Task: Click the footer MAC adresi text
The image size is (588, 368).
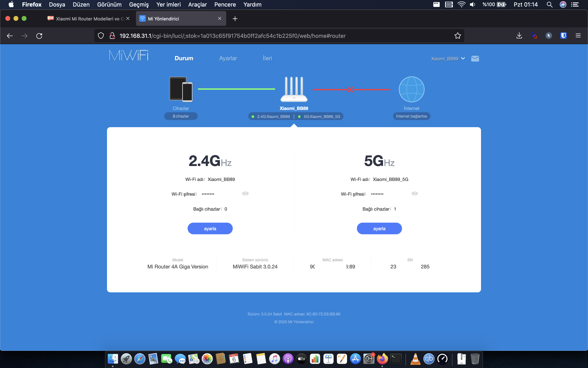Action: pyautogui.click(x=312, y=314)
